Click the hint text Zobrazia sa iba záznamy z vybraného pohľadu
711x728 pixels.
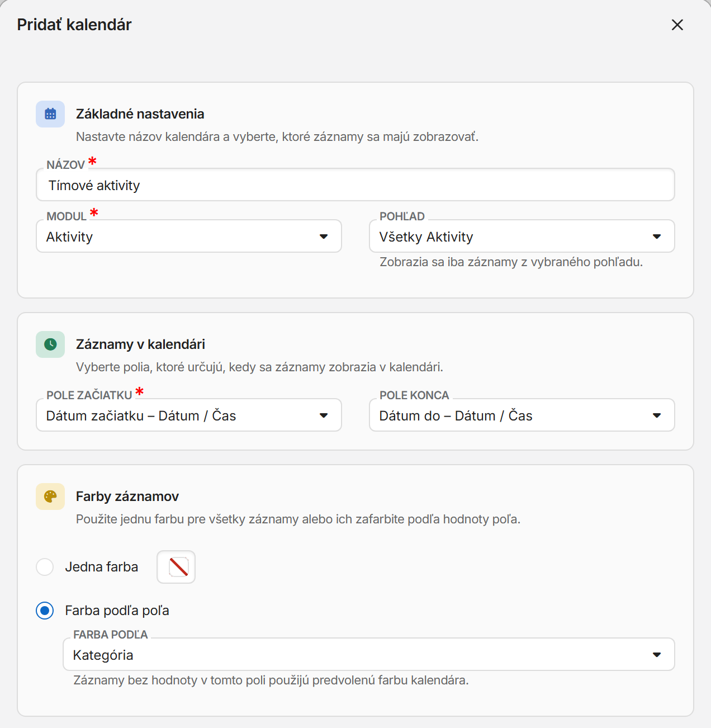511,262
